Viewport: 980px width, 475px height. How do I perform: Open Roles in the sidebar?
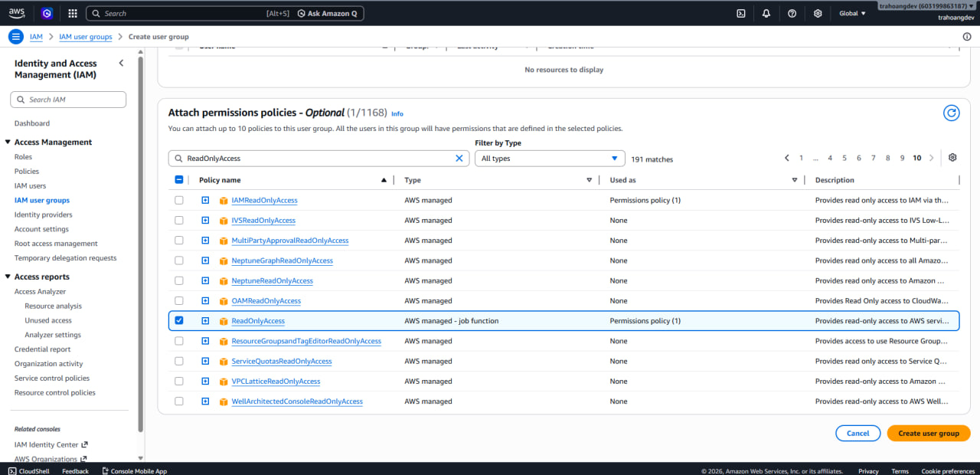tap(23, 156)
